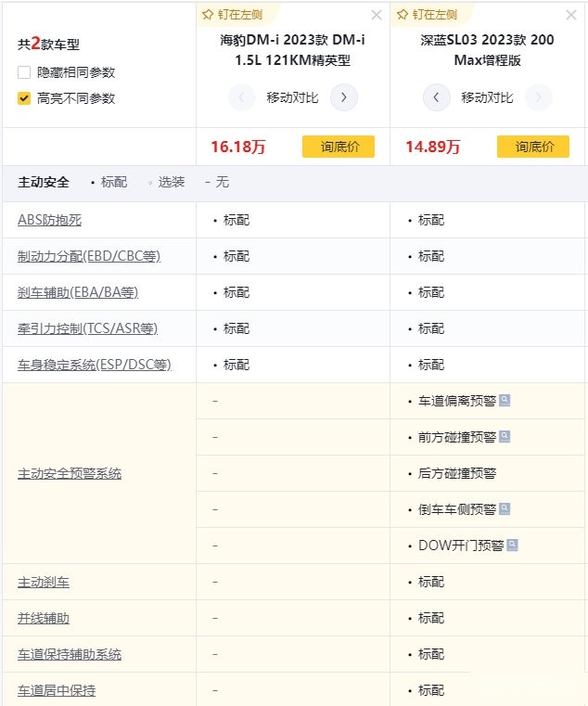Click 询底价 for 深蓝SL03 14.89万
The image size is (588, 706).
pyautogui.click(x=533, y=147)
